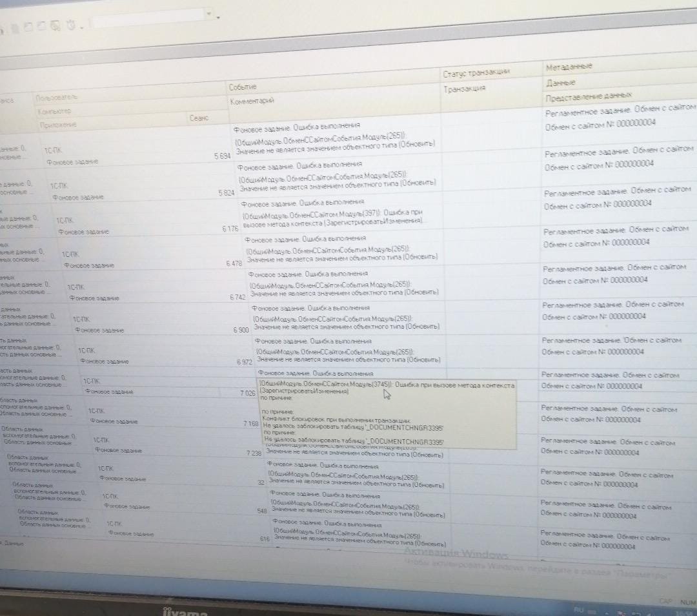Click "Фоновое задание" application cell for session 6 972
The image size is (697, 616).
105,361
